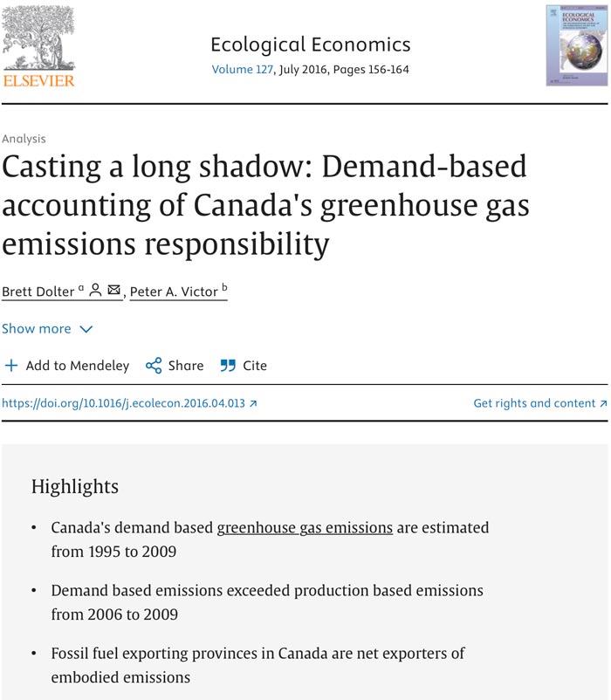Expand author details with Show more
The image size is (611, 700).
(x=37, y=329)
